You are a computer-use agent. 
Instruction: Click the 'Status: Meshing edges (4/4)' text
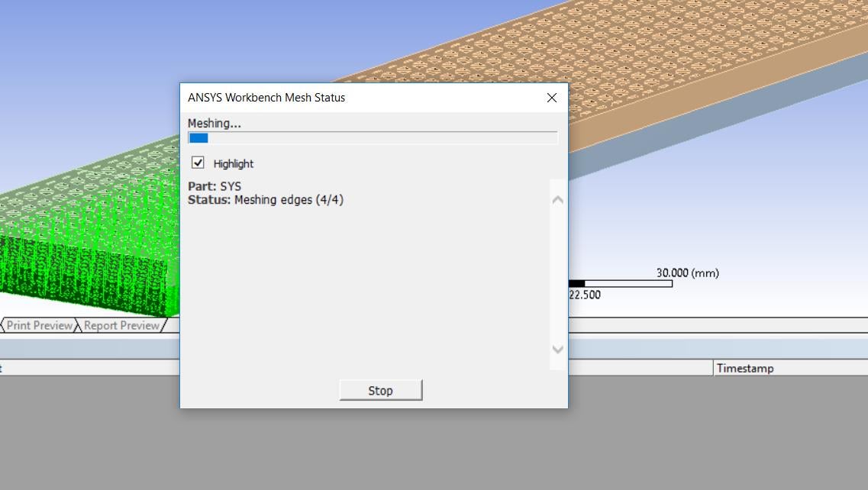(266, 200)
